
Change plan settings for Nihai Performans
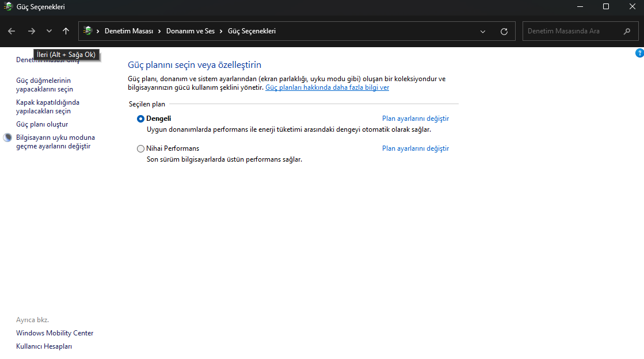click(415, 148)
